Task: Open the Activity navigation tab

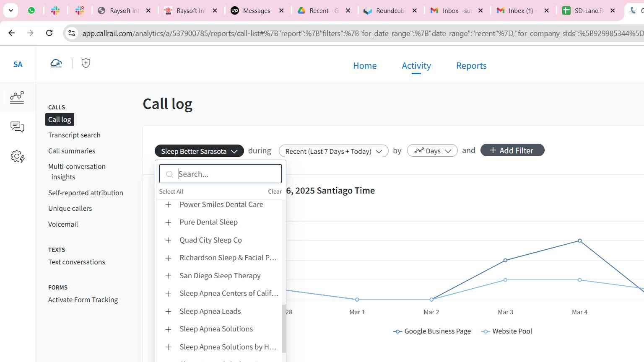Action: pos(416,66)
